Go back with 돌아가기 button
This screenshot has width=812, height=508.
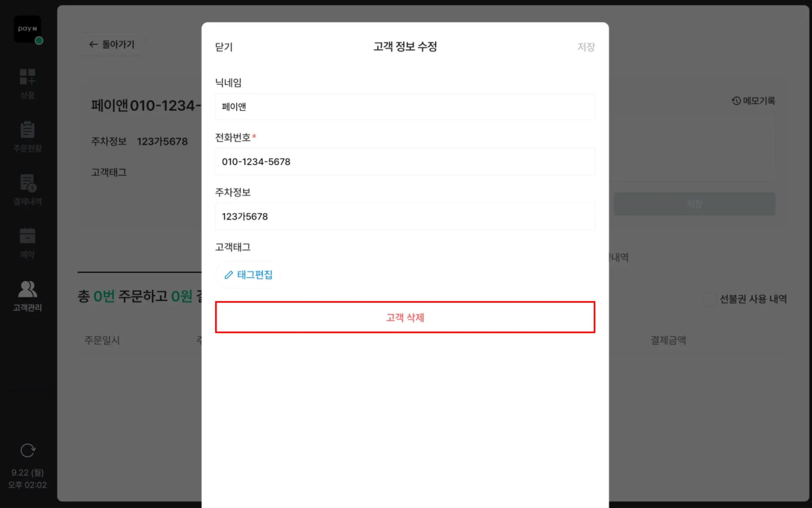(112, 44)
